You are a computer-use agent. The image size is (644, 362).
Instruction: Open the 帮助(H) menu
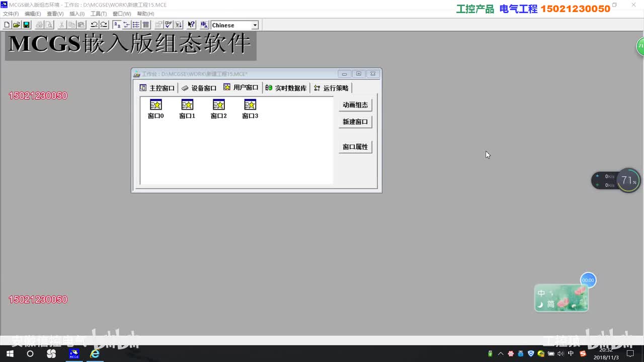(145, 14)
